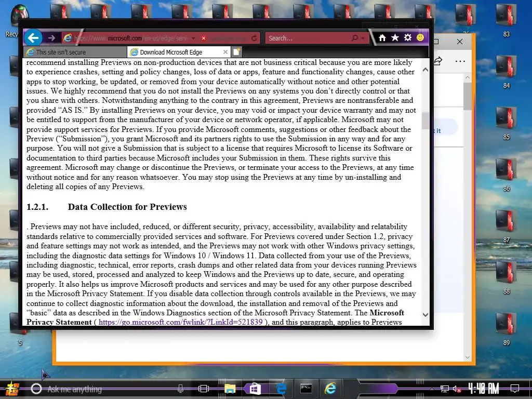Click background window's scrollbar down arrow
This screenshot has width=532, height=399.
[468, 357]
